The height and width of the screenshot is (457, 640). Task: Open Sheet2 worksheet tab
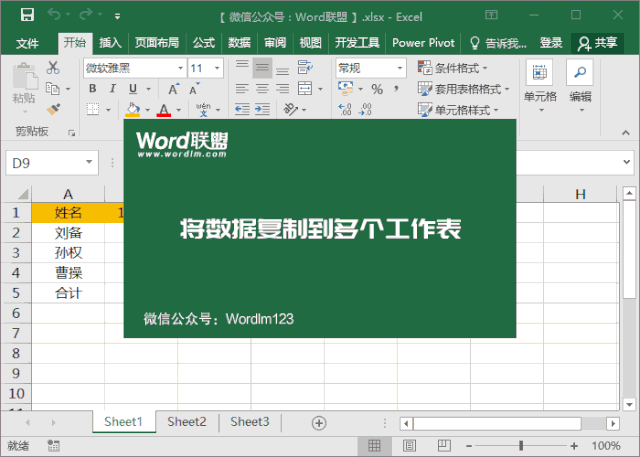click(x=187, y=422)
